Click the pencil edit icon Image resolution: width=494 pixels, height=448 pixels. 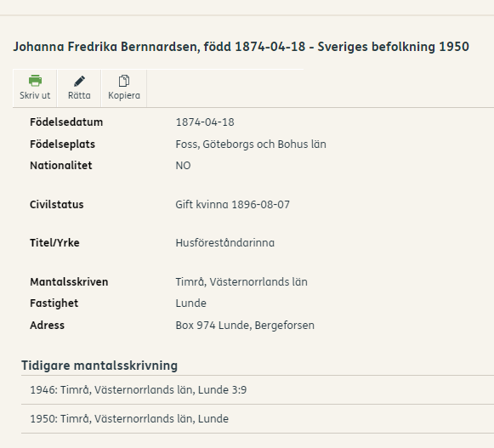click(x=79, y=81)
